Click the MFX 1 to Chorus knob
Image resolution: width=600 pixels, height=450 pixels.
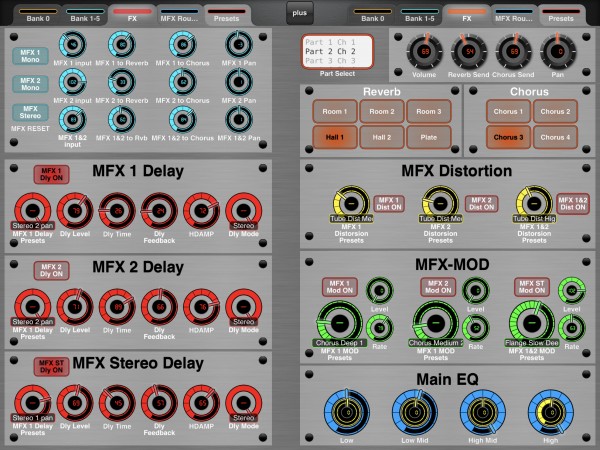pos(183,45)
